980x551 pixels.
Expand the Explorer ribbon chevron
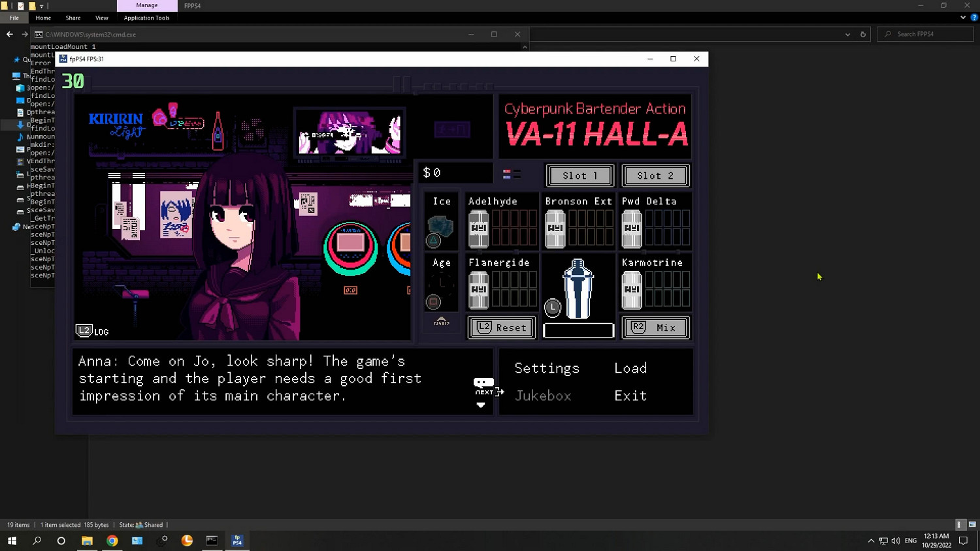pos(963,18)
